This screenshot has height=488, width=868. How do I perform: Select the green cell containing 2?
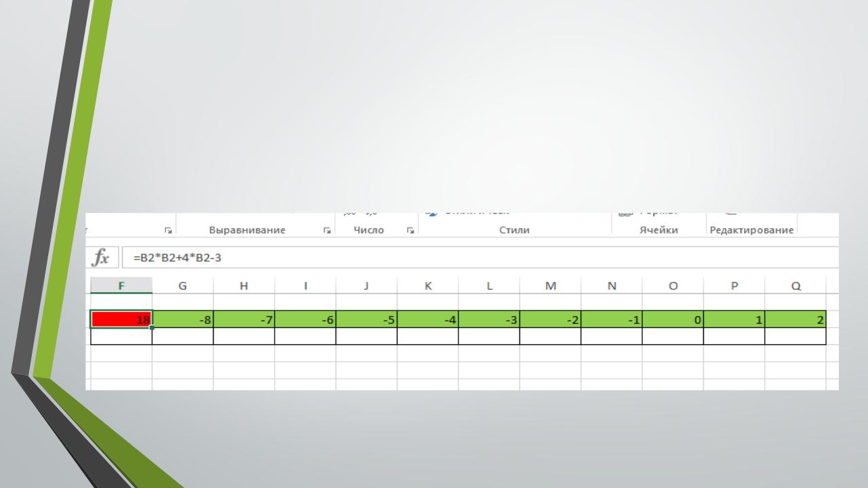(795, 319)
